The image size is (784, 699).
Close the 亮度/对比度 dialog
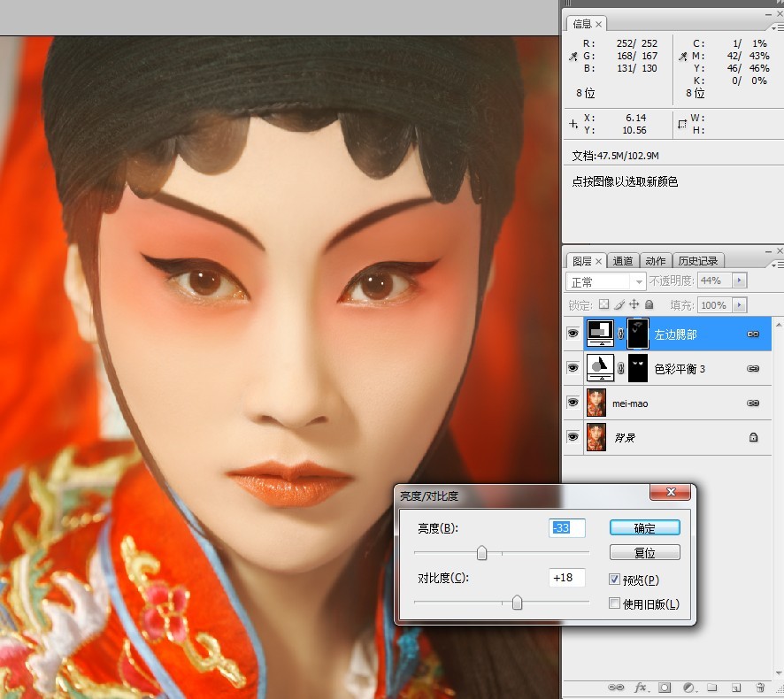click(x=670, y=492)
